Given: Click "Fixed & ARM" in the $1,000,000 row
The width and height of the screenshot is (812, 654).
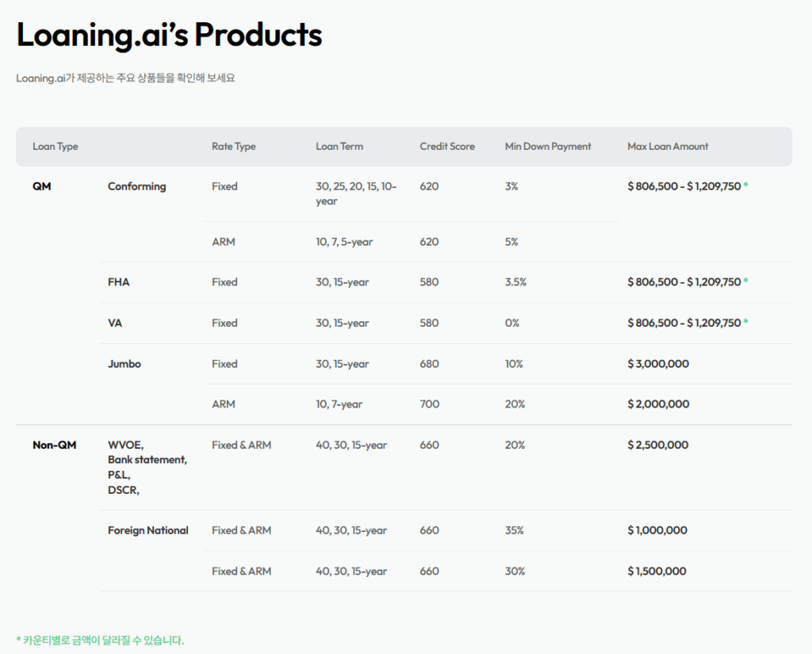Looking at the screenshot, I should [241, 531].
